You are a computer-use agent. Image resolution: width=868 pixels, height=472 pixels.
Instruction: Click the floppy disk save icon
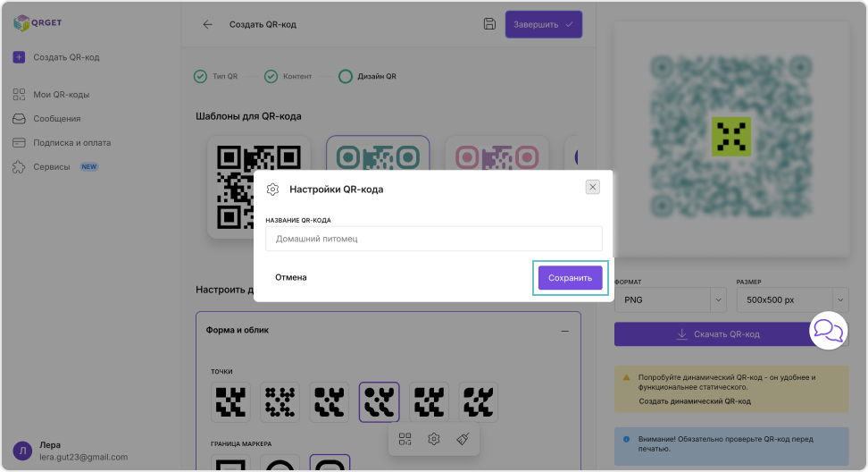[489, 24]
